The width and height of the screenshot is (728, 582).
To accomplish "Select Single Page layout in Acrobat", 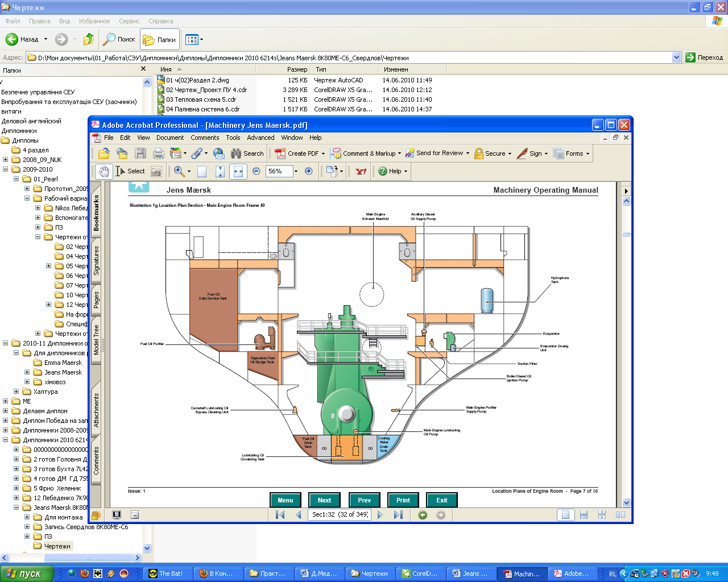I will pyautogui.click(x=565, y=514).
